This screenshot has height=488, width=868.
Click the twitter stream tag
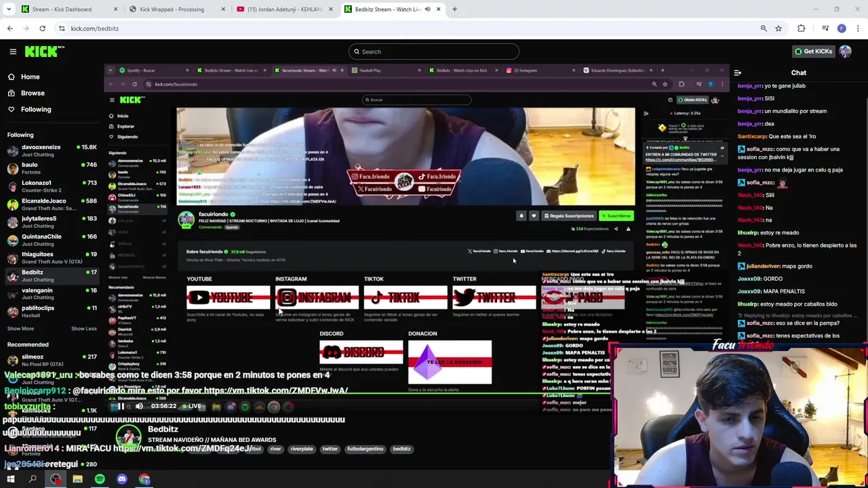point(330,449)
